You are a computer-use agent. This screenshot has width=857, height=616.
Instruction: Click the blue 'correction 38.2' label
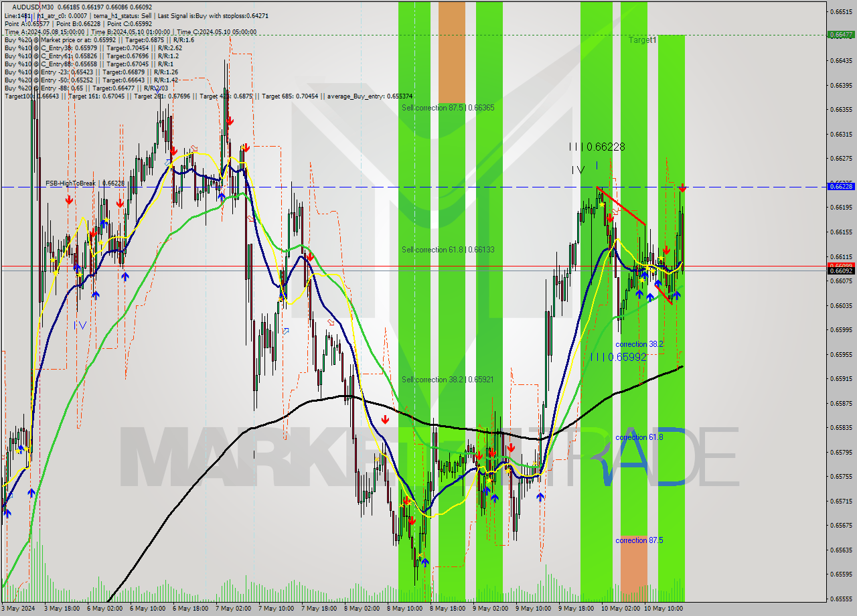point(639,344)
